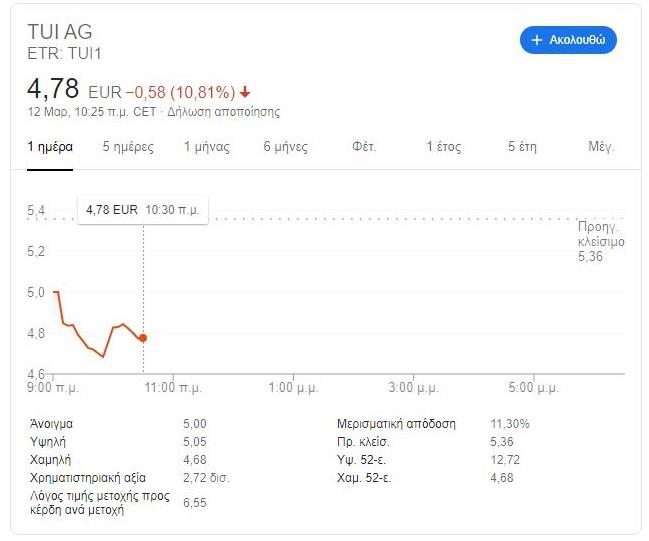This screenshot has height=541, width=649.
Task: Open the 1 μήνας time range
Action: pos(207,147)
